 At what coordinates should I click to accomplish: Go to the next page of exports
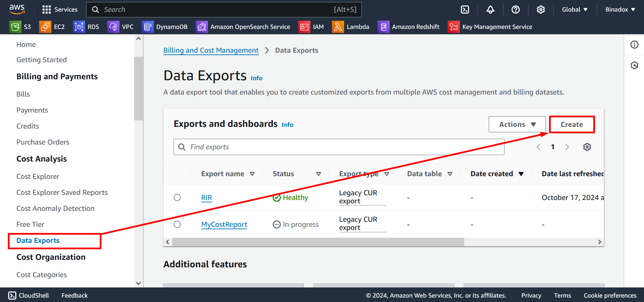[567, 147]
